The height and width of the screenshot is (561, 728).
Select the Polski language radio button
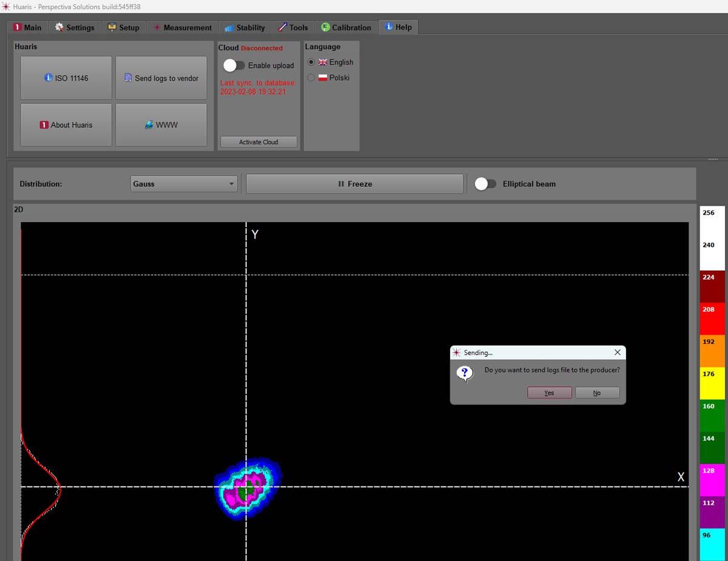(x=310, y=78)
